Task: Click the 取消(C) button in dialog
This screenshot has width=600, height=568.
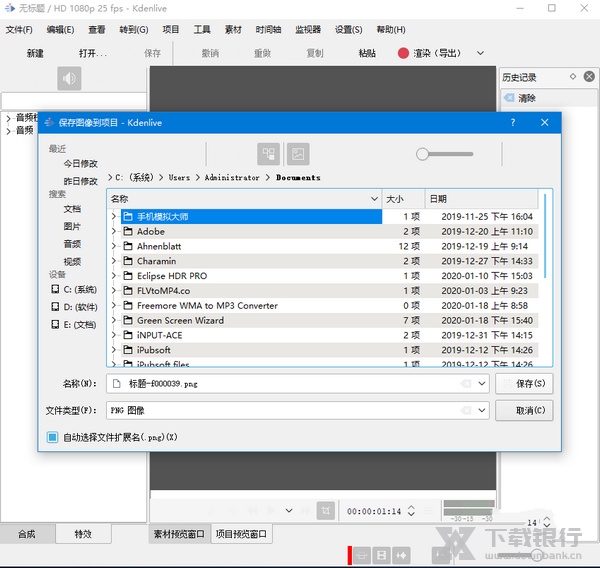Action: tap(524, 410)
